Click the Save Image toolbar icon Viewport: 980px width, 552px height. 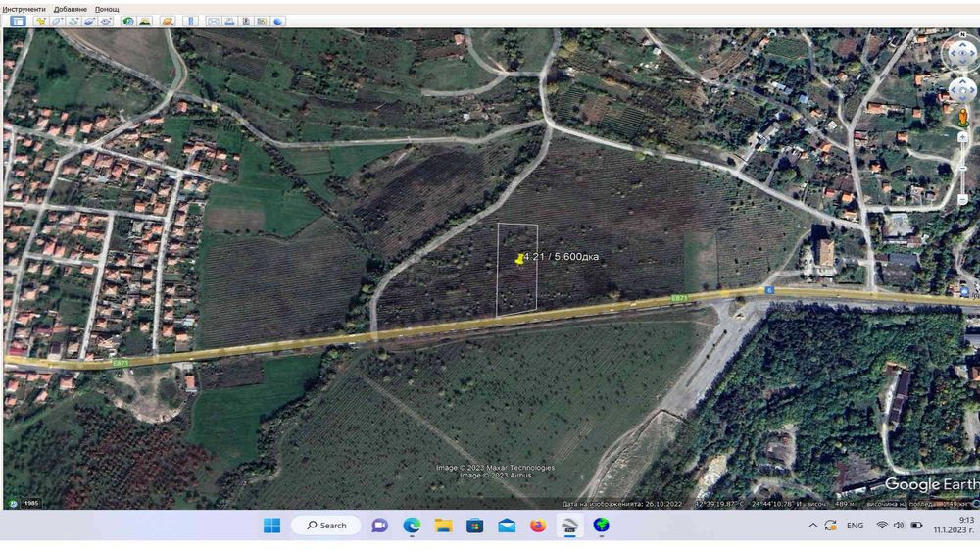pyautogui.click(x=246, y=22)
